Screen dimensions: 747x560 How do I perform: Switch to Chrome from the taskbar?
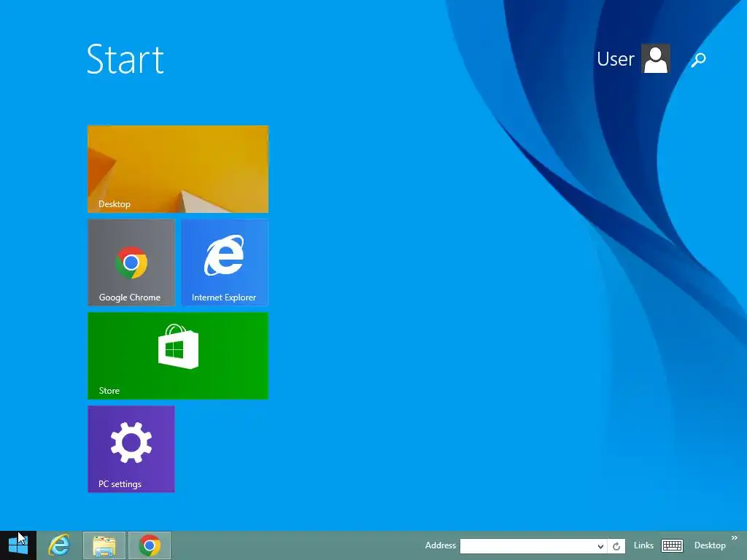[x=149, y=545]
